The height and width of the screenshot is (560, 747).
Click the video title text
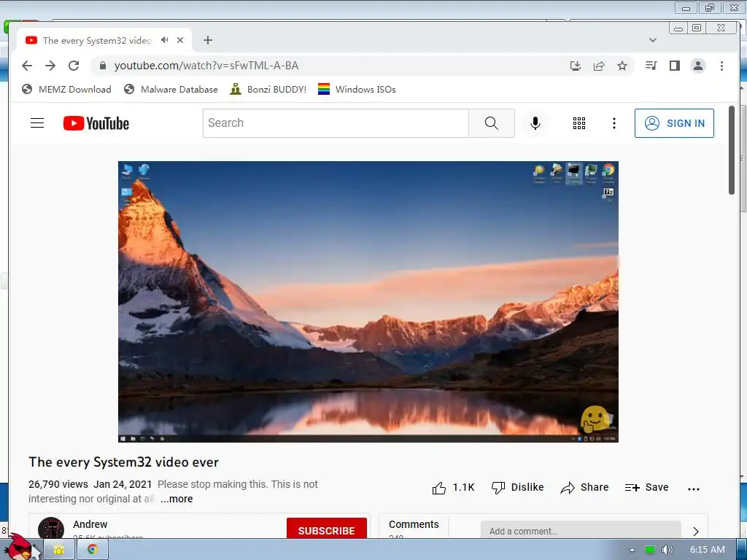pyautogui.click(x=124, y=462)
